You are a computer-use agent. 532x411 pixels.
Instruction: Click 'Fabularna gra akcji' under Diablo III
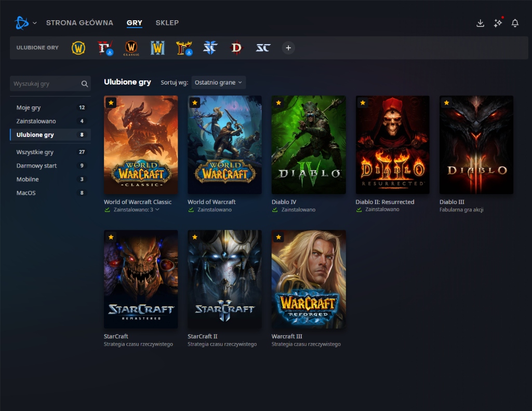click(461, 210)
